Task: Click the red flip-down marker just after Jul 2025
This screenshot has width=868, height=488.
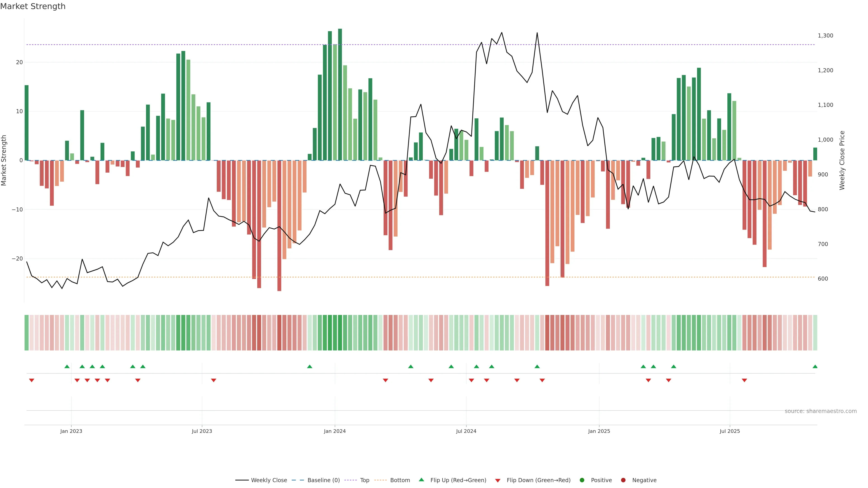Action: [x=744, y=380]
